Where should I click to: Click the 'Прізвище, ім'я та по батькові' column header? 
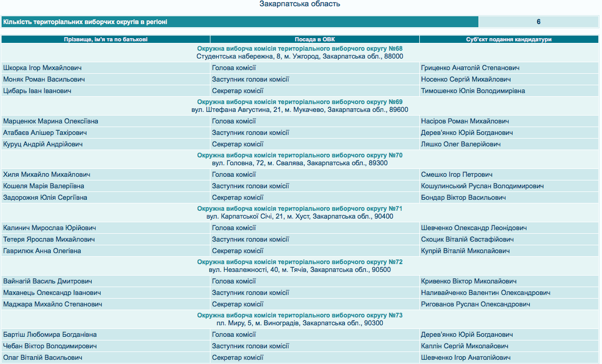click(x=105, y=39)
